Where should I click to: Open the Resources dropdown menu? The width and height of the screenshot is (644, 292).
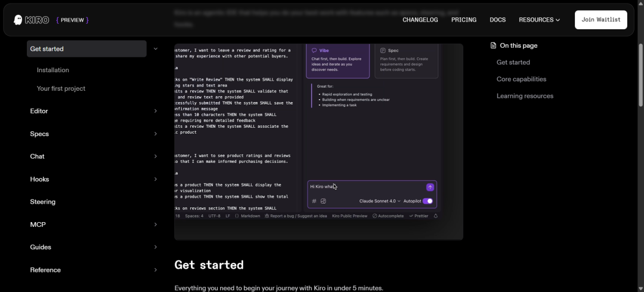[539, 20]
